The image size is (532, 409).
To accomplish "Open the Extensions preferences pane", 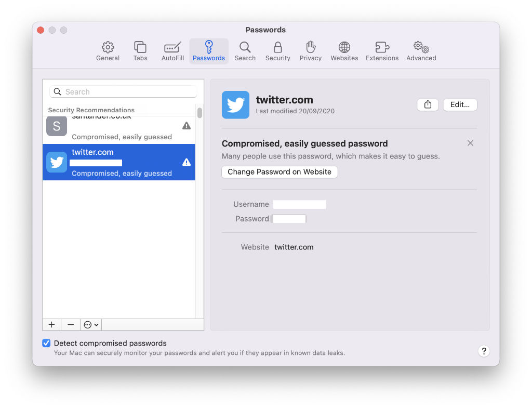I will 382,51.
